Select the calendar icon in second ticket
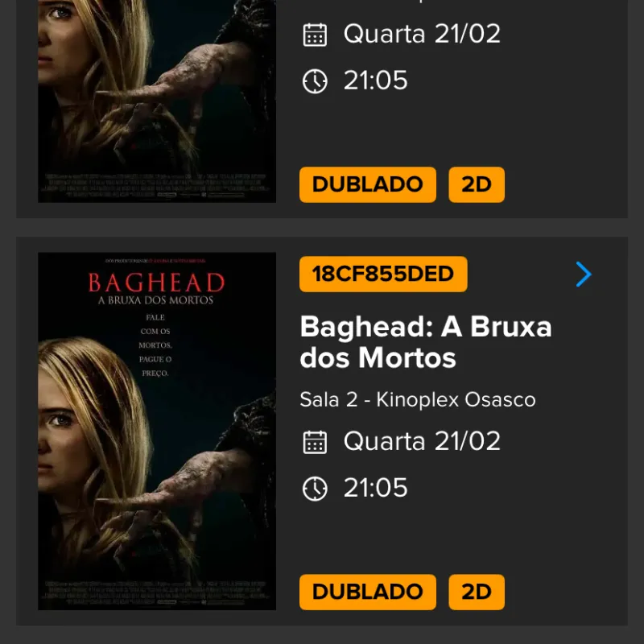Viewport: 644px width, 644px height. pyautogui.click(x=315, y=442)
